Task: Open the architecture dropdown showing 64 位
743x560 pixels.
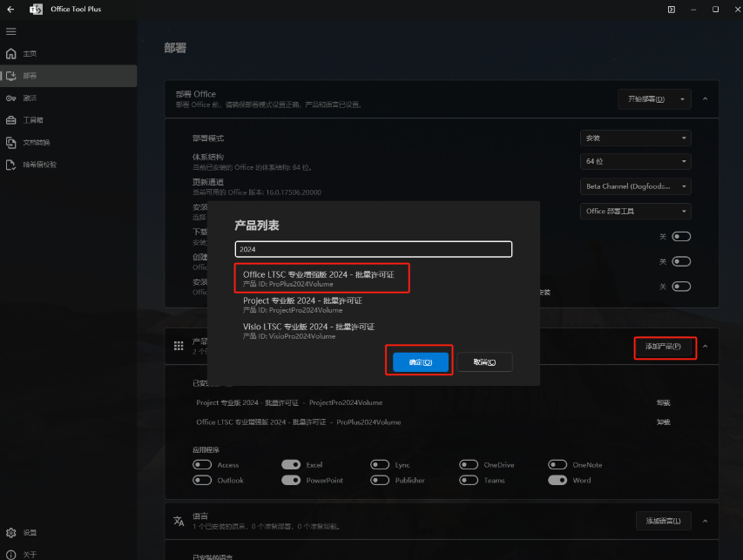Action: click(x=636, y=161)
